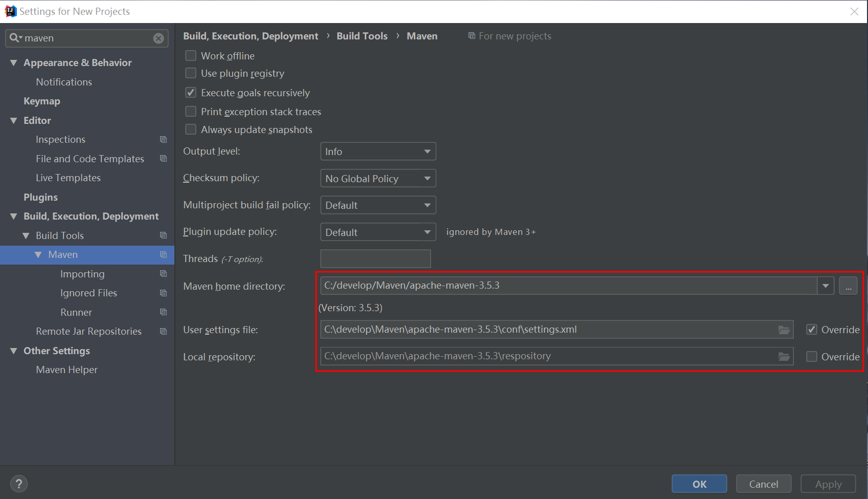Toggle Override for Local repository

pyautogui.click(x=812, y=357)
